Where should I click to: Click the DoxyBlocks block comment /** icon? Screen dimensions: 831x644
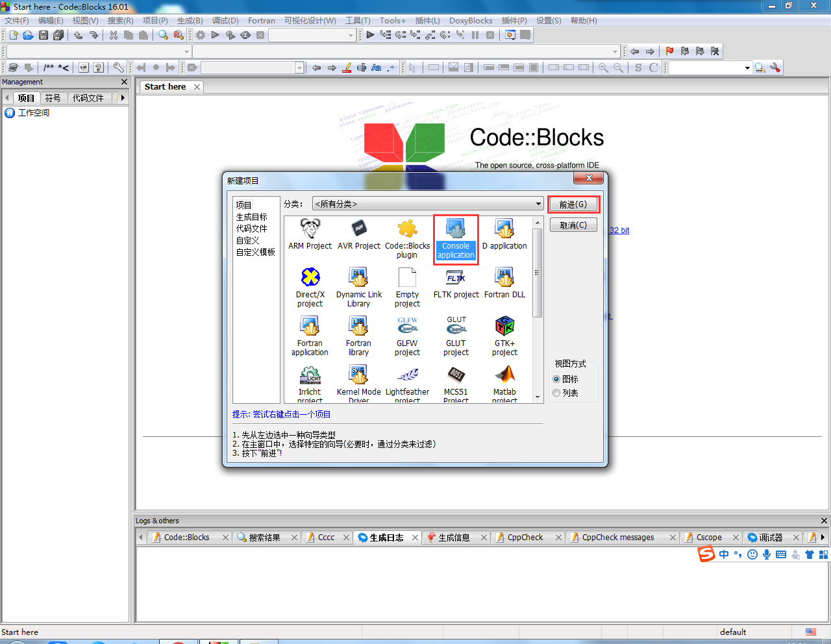[x=49, y=68]
